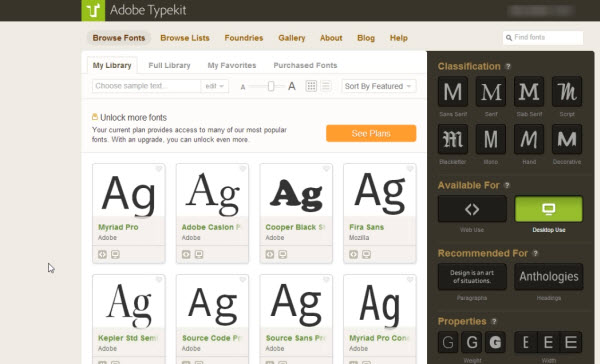Select heavy weight G filter
The height and width of the screenshot is (364, 600).
pyautogui.click(x=495, y=342)
